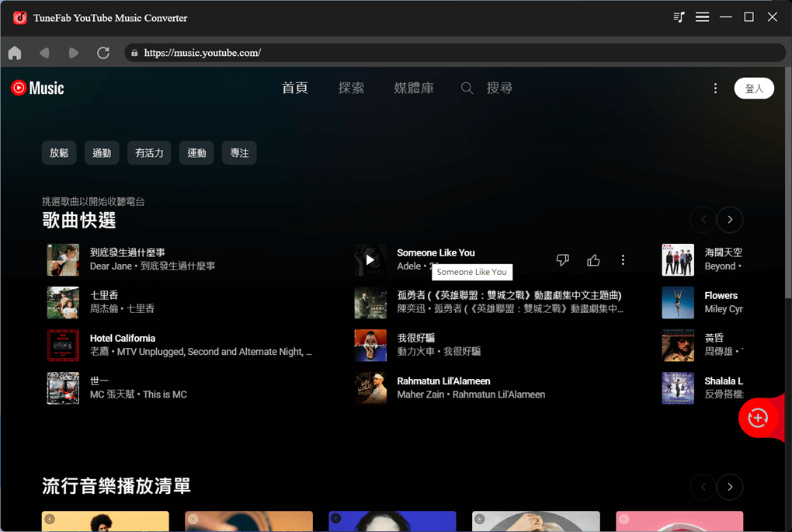Go to the home page icon

(x=15, y=53)
